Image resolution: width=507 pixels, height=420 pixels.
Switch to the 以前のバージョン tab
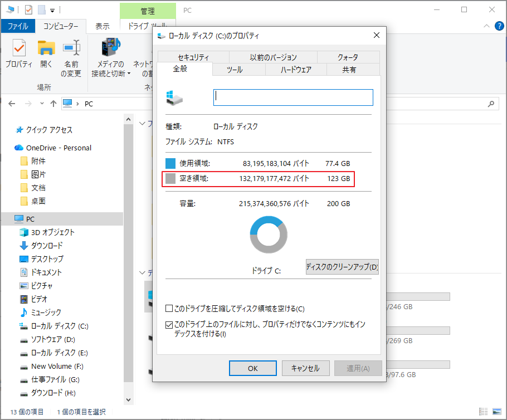pyautogui.click(x=273, y=57)
